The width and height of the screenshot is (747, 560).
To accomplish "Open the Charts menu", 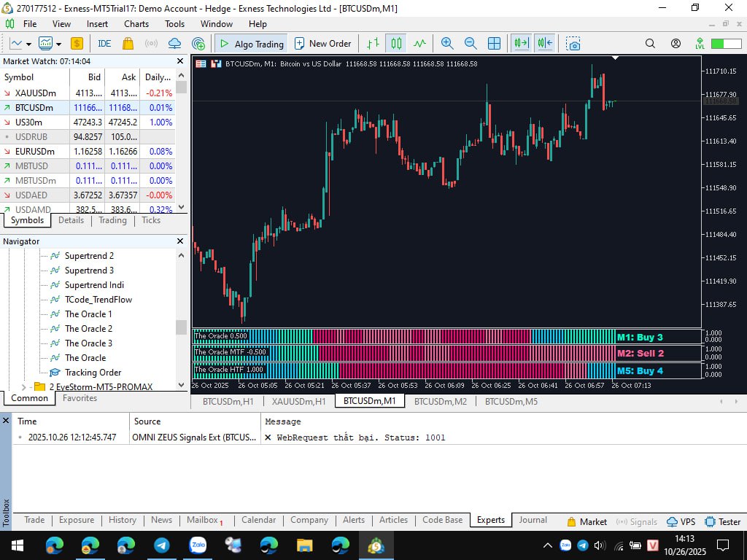I will (x=136, y=24).
